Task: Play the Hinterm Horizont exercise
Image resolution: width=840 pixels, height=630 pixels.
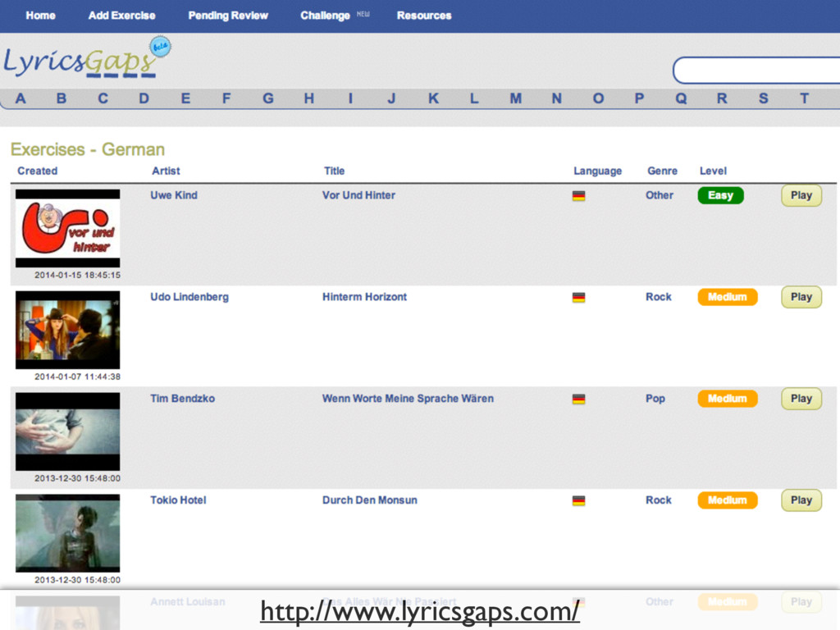Action: click(801, 297)
